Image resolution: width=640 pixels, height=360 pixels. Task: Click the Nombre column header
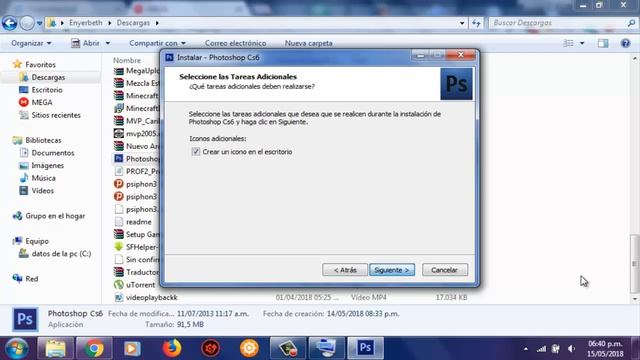point(127,60)
